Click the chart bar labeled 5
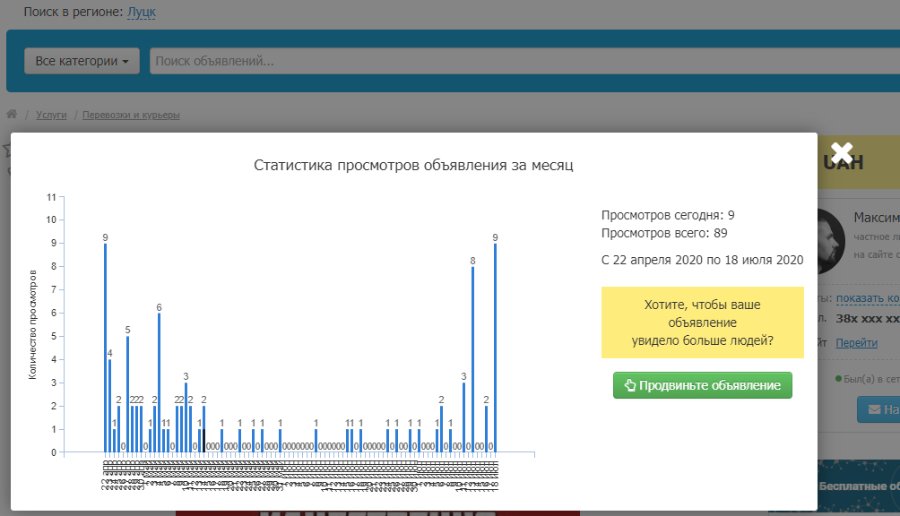The image size is (900, 516). 128,394
